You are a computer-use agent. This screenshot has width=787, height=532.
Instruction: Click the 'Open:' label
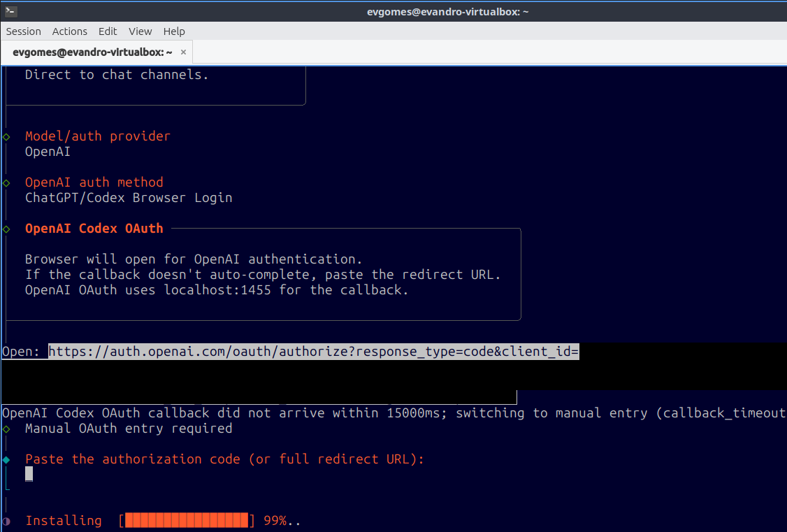[20, 352]
